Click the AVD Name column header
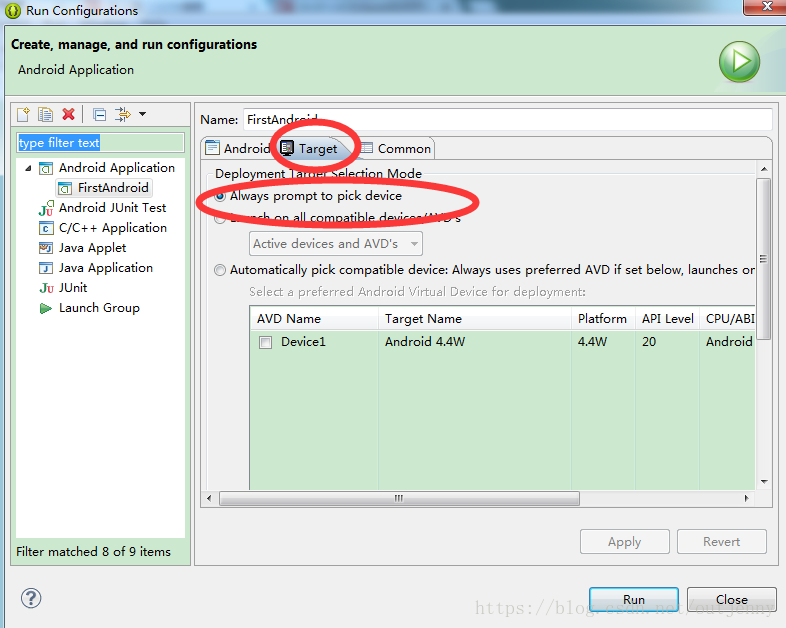The width and height of the screenshot is (786, 628). click(x=314, y=319)
